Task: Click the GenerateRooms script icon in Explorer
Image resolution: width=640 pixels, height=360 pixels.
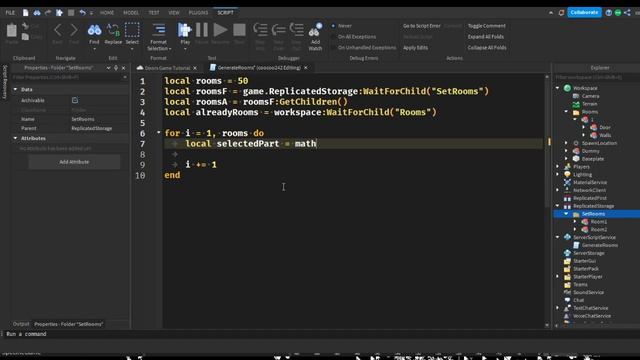Action: [x=576, y=245]
